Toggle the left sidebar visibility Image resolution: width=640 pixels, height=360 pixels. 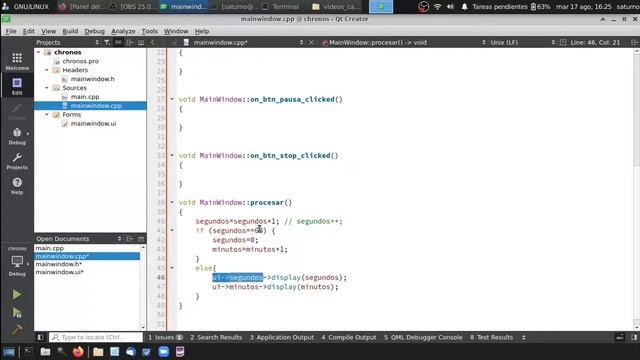(x=40, y=337)
